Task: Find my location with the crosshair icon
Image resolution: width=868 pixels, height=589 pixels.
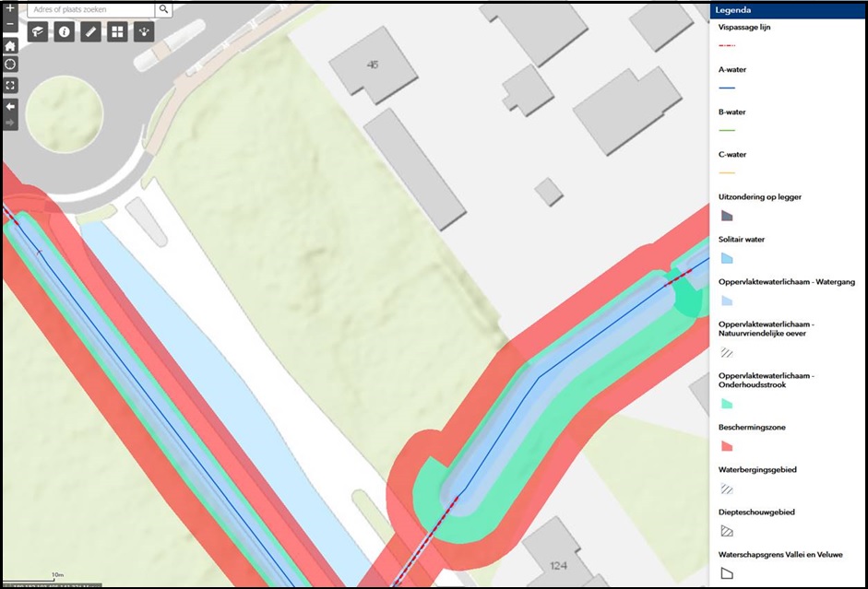Action: tap(10, 65)
